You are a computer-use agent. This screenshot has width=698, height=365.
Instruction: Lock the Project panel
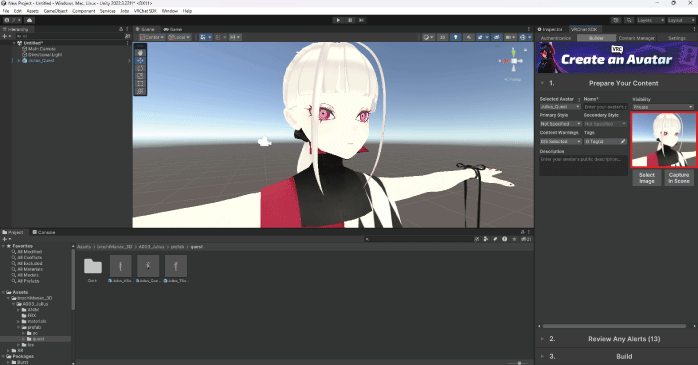click(x=523, y=232)
